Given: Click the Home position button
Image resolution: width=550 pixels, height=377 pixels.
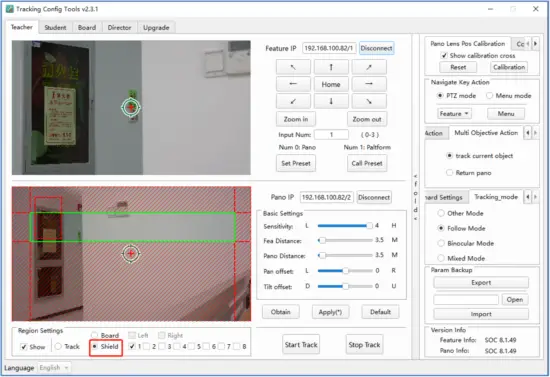Looking at the screenshot, I should 331,84.
